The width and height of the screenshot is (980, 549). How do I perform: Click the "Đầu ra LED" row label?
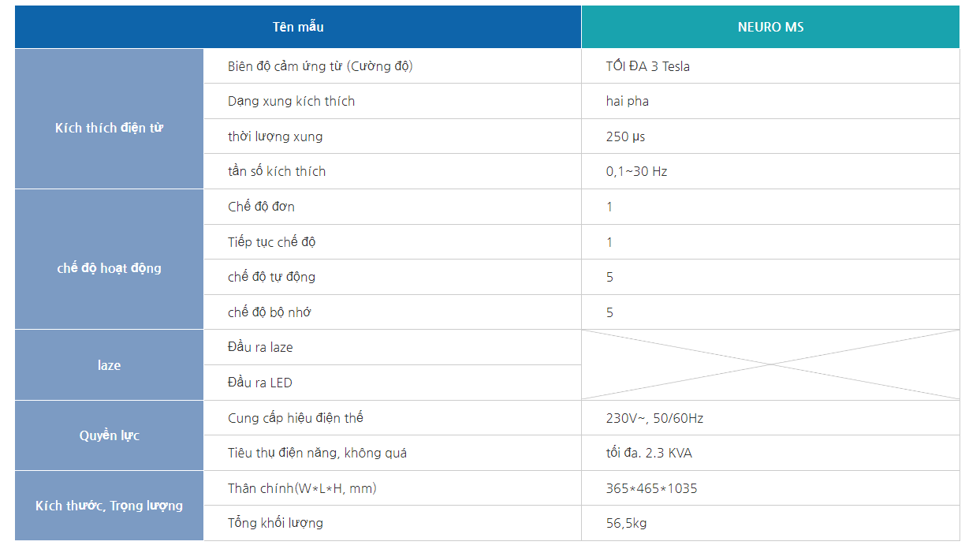coord(259,383)
